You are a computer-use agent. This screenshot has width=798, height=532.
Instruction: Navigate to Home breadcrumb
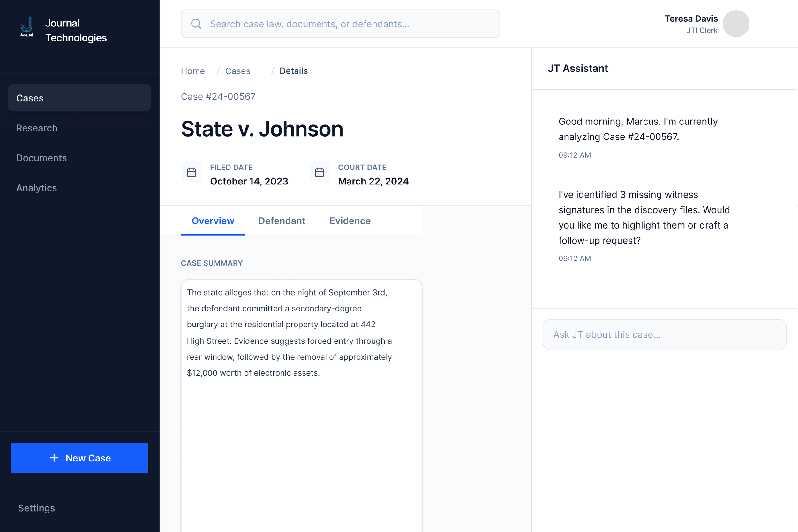coord(193,71)
